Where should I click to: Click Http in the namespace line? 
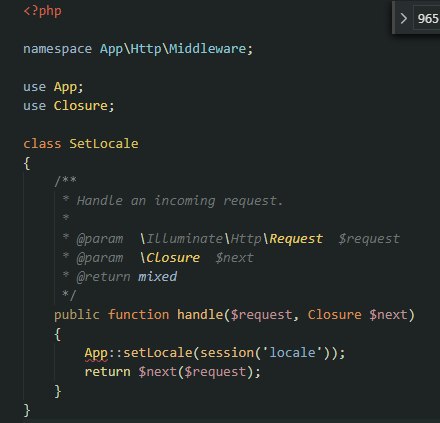[x=146, y=49]
